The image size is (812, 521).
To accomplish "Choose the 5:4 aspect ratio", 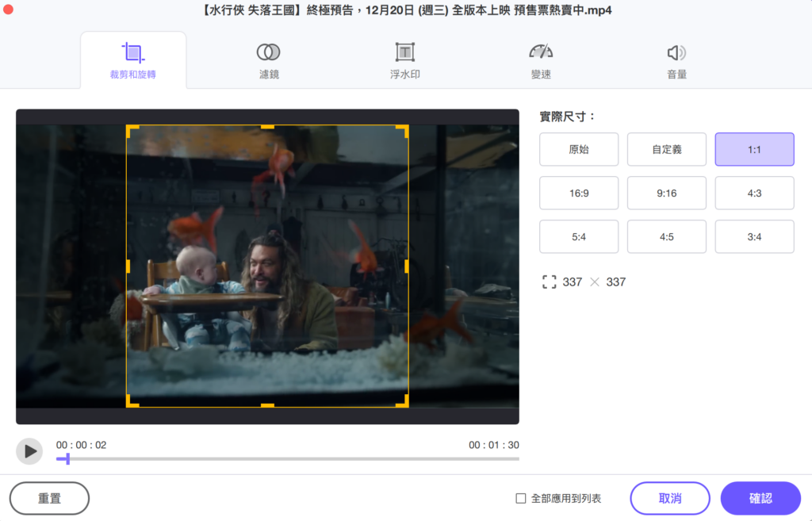I will coord(579,236).
